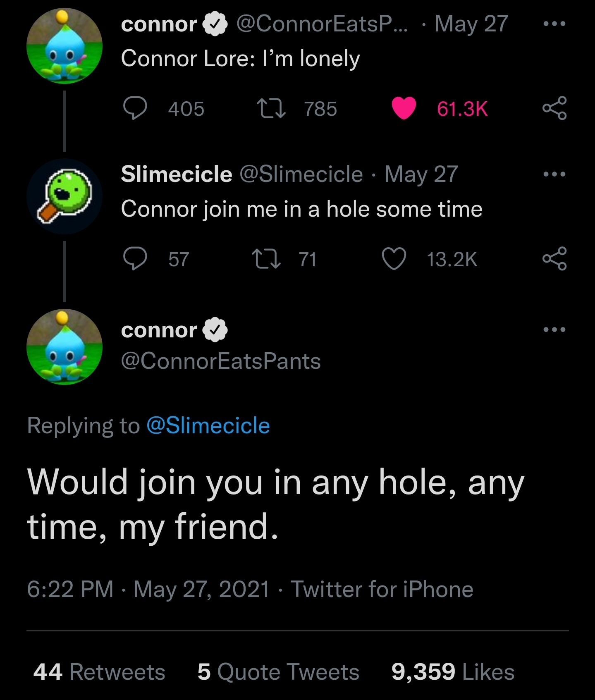Share connor's "I'm lonely" tweet

pyautogui.click(x=554, y=108)
